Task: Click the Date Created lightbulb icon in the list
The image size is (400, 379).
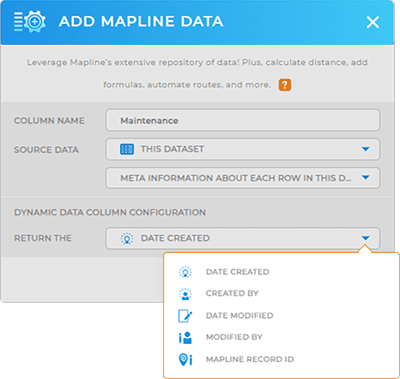Action: coord(185,272)
